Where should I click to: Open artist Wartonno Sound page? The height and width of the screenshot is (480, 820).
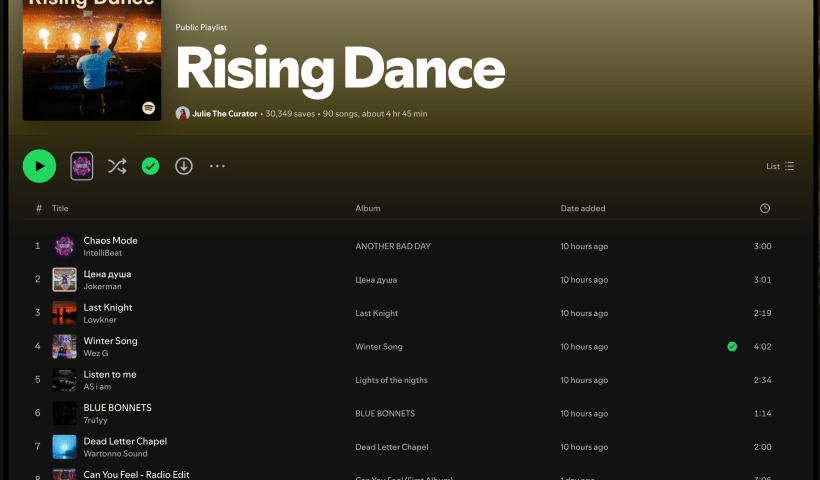point(115,454)
